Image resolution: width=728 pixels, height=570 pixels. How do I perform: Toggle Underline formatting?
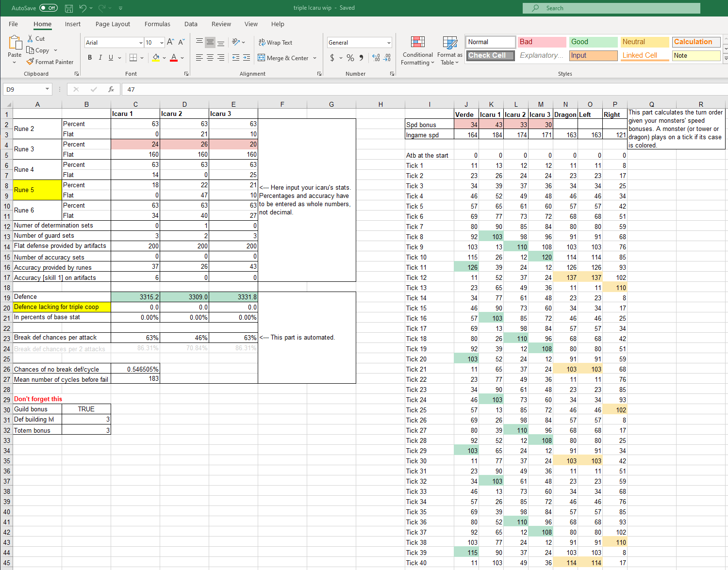[x=111, y=58]
